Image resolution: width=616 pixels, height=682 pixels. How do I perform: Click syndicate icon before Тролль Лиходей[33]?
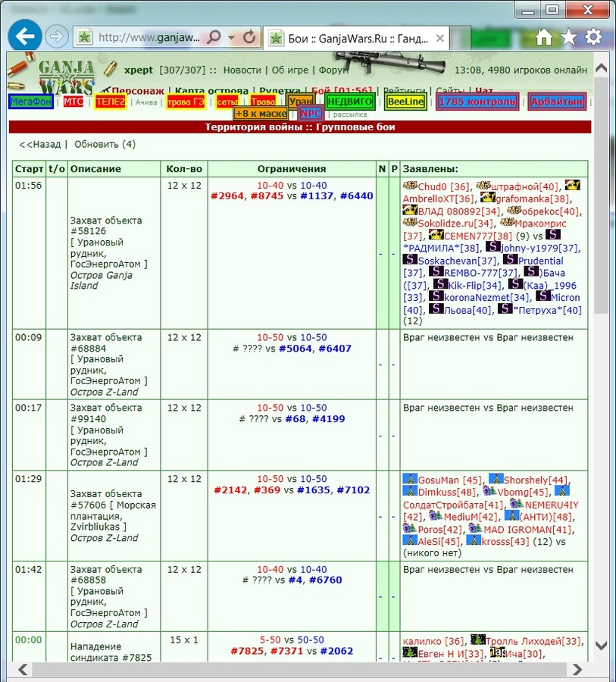point(477,640)
